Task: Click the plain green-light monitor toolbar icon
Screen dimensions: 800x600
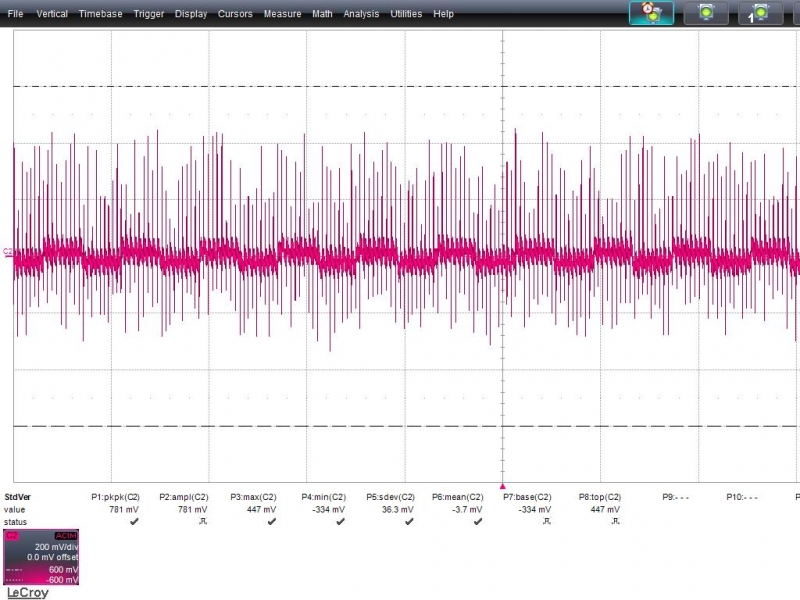Action: tap(706, 13)
